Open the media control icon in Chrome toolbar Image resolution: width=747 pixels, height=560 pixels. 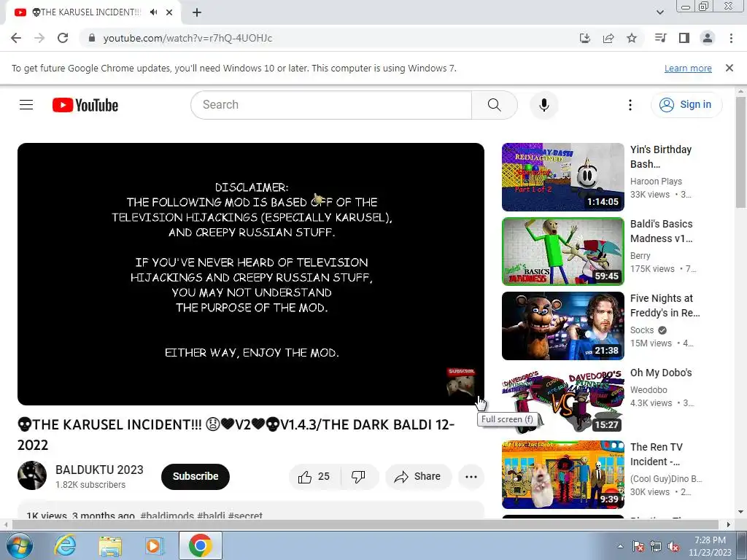click(x=661, y=38)
